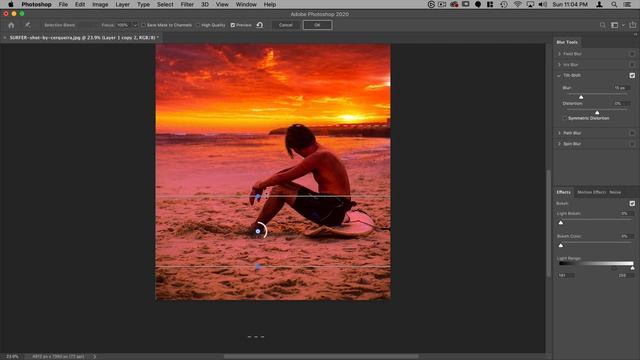Click the lower tilt-shift focus line handle
This screenshot has width=640, height=360.
[x=258, y=267]
